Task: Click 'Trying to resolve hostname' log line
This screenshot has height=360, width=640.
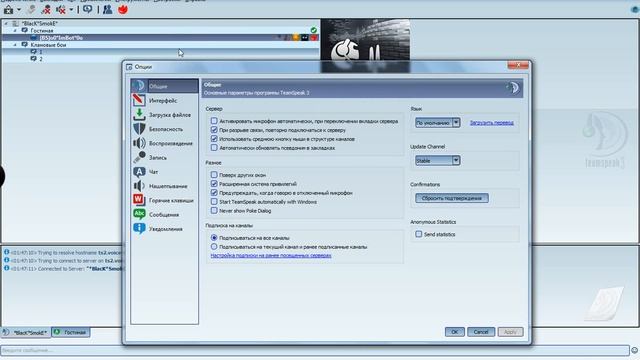Action: [63, 252]
